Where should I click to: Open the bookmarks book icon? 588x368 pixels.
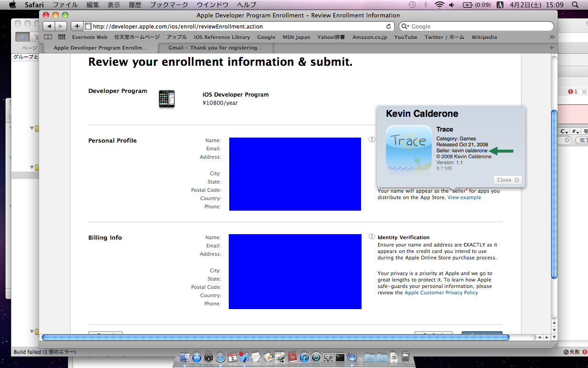point(48,37)
